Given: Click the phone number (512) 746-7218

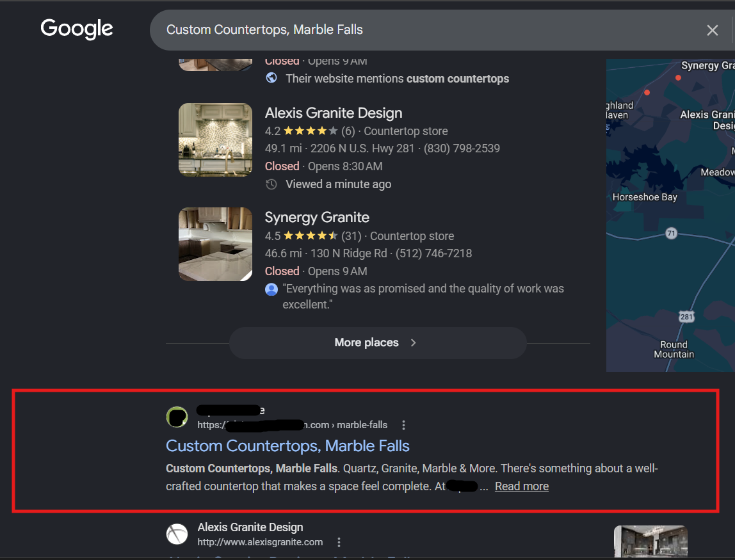Looking at the screenshot, I should click(x=433, y=253).
